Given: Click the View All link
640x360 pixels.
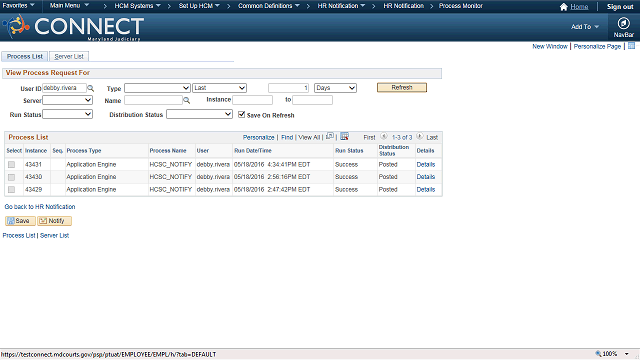Looking at the screenshot, I should 309,138.
